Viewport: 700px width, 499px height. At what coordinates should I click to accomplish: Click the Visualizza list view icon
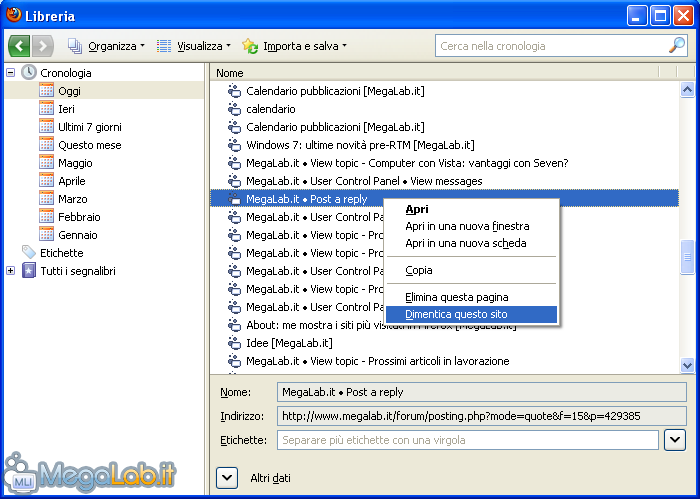[x=164, y=46]
